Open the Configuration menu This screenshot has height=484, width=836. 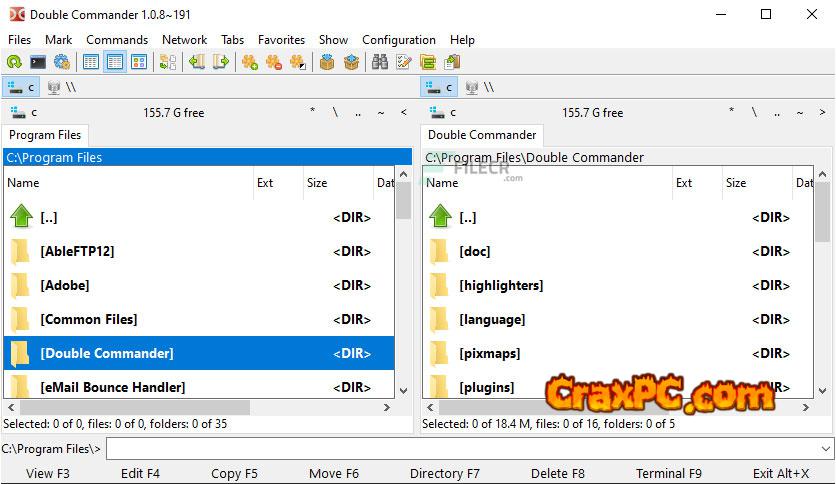tap(398, 40)
